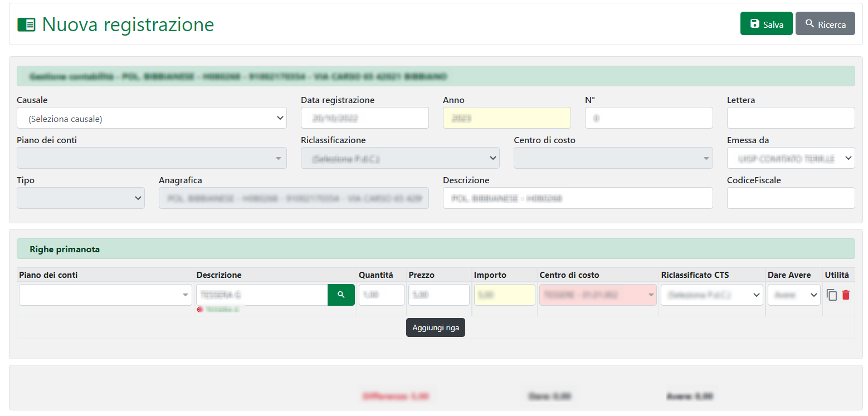868x416 pixels.
Task: Delete the row with red trash icon
Action: 846,295
